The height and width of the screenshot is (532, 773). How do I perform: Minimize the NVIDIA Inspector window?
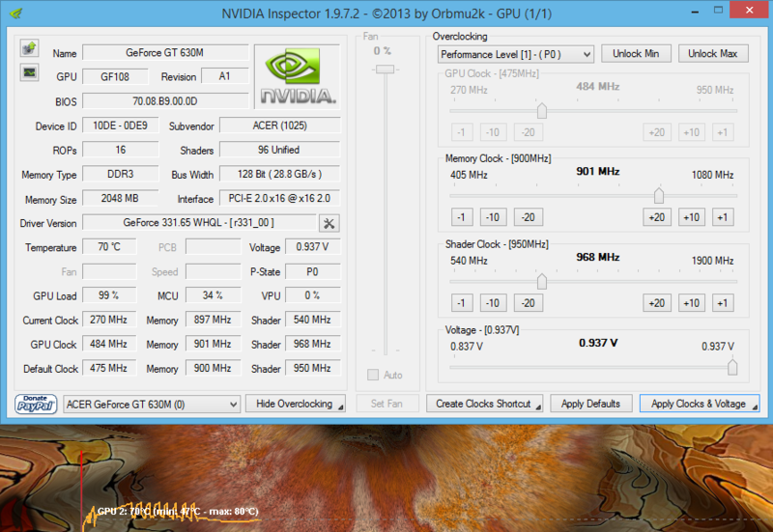tap(695, 12)
